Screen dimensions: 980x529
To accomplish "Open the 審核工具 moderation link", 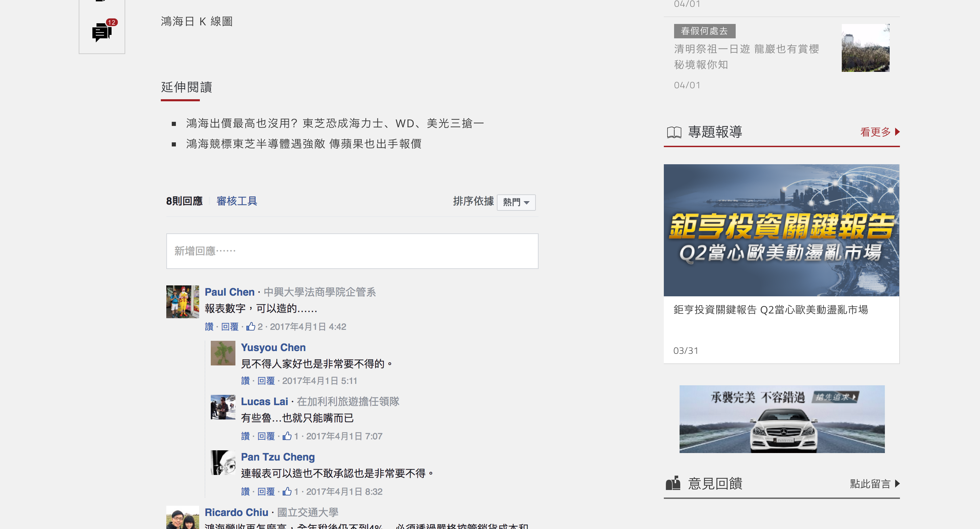I will click(237, 201).
